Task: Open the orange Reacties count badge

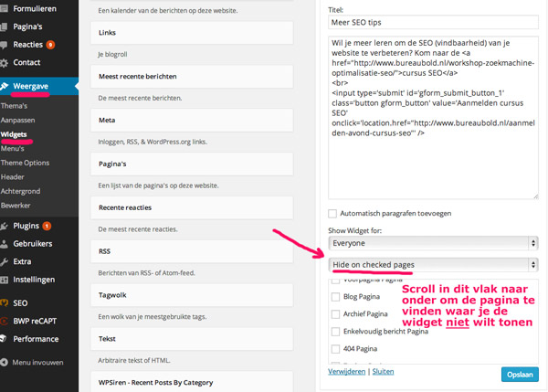Action: point(50,45)
